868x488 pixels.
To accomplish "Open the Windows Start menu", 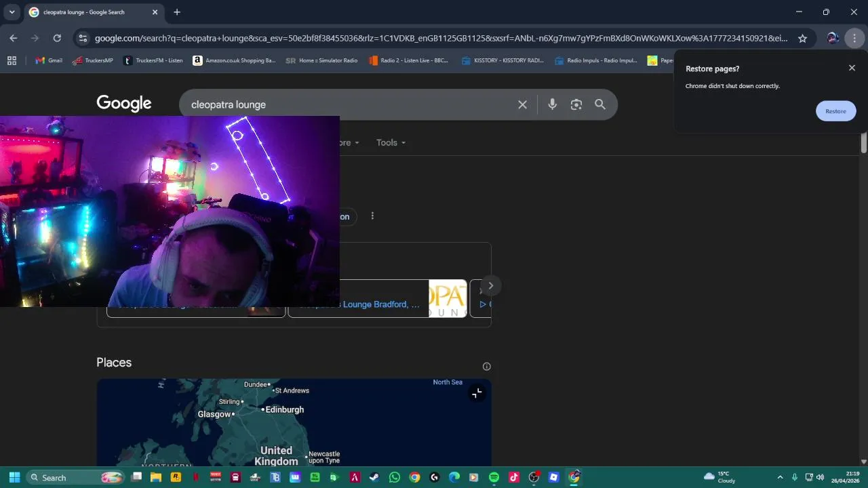I will [x=14, y=477].
